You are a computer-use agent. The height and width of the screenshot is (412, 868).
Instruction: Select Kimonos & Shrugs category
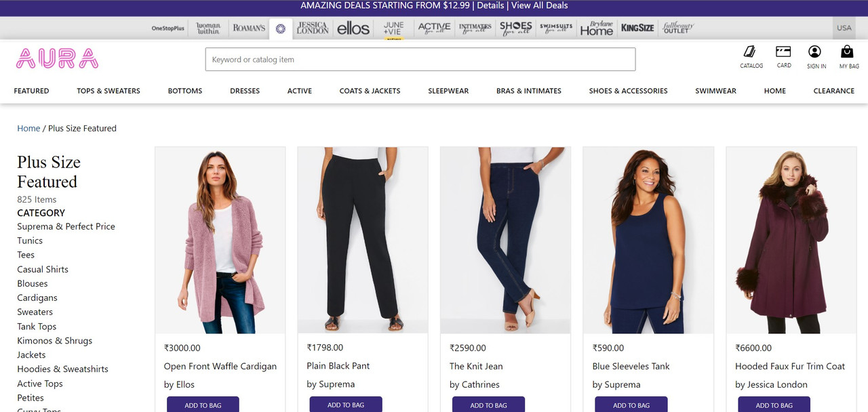click(54, 341)
